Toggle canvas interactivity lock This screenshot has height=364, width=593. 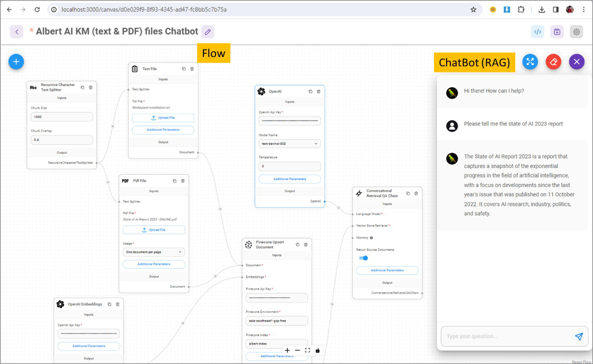[x=318, y=350]
